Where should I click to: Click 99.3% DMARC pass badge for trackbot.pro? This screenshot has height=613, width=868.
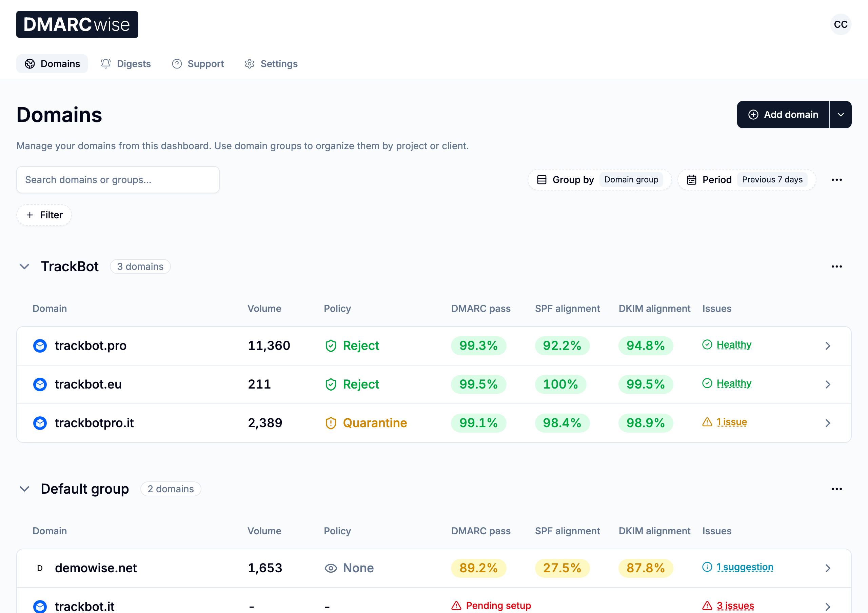click(x=479, y=346)
